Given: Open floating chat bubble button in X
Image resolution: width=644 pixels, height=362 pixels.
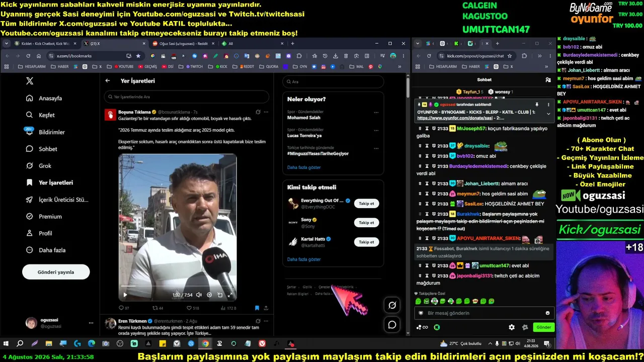Looking at the screenshot, I should point(392,325).
